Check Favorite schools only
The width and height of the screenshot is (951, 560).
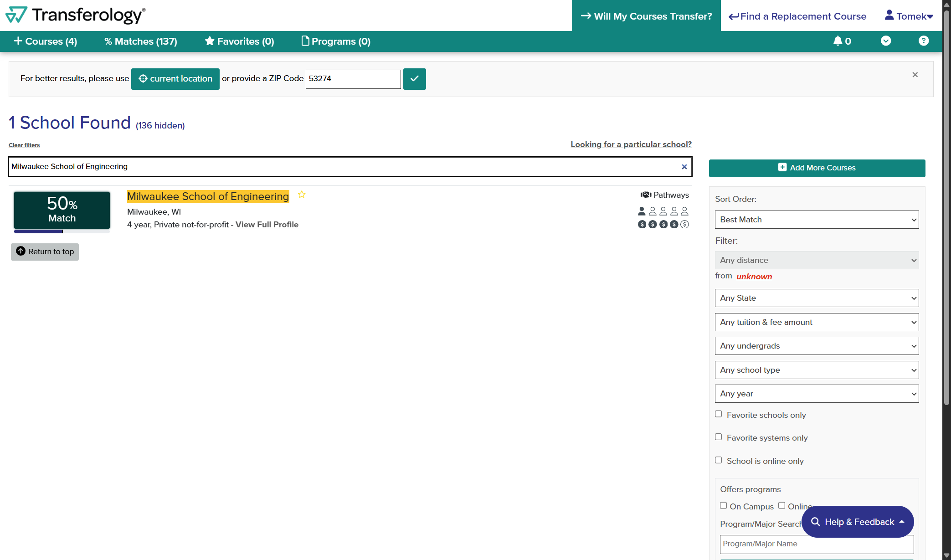tap(719, 414)
